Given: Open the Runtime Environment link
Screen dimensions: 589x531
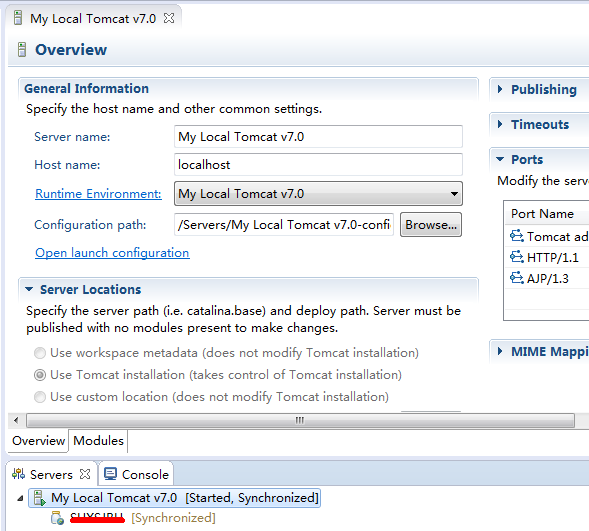Looking at the screenshot, I should [x=98, y=194].
